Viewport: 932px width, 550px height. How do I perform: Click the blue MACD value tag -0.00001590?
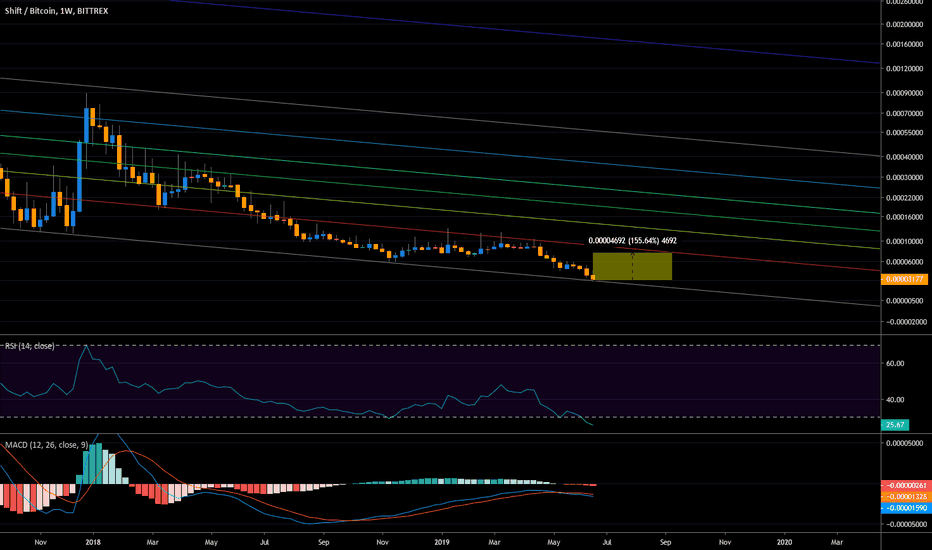[x=904, y=508]
